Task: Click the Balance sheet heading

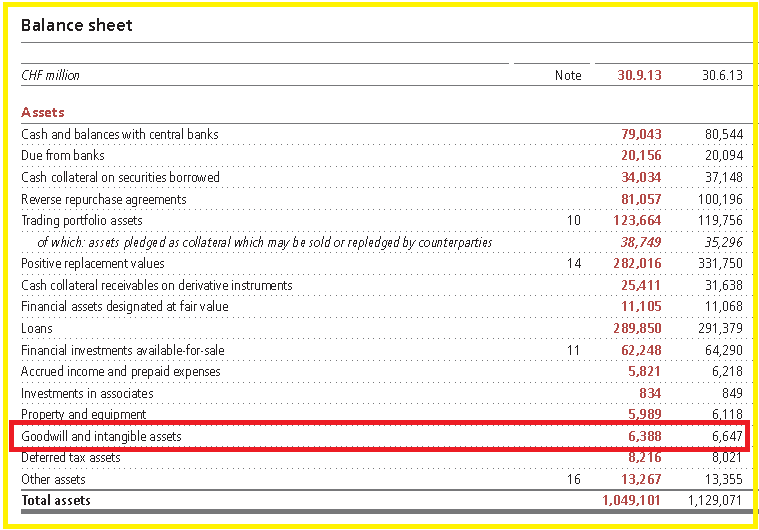Action: coord(76,25)
